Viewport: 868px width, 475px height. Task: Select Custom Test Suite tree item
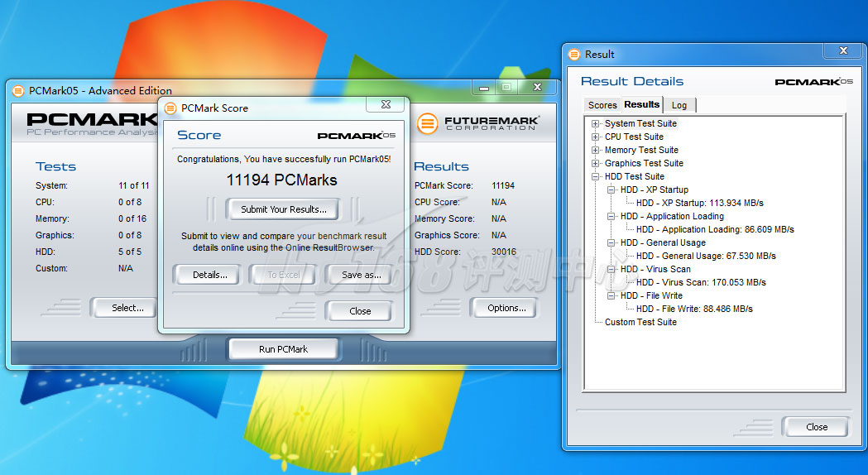640,322
